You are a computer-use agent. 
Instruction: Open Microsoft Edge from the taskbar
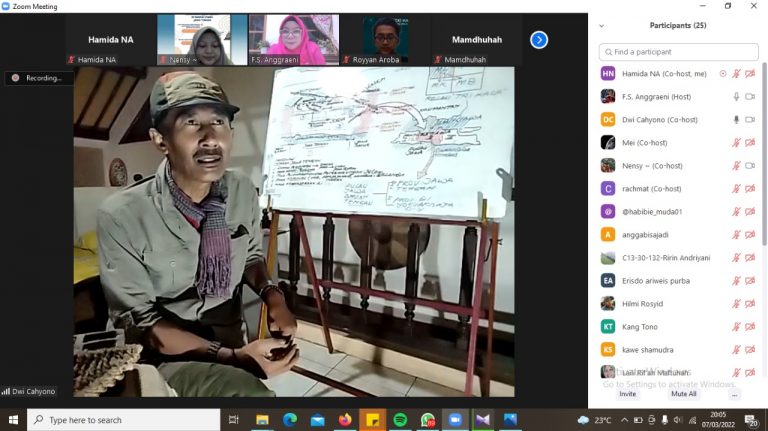290,420
